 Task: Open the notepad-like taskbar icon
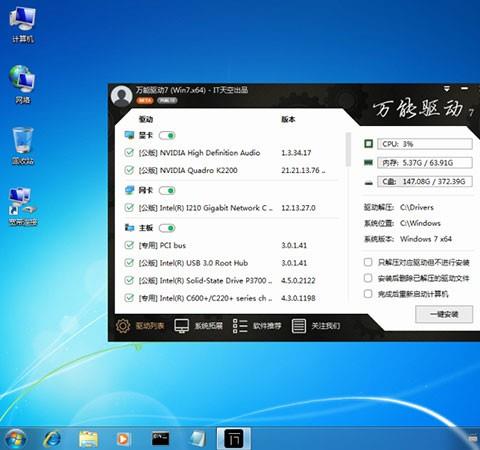[198, 439]
